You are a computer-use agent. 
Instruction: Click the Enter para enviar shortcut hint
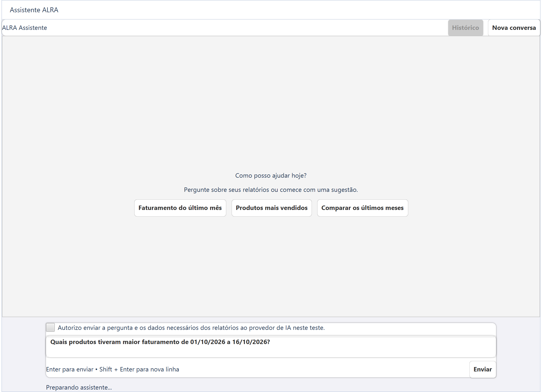[x=113, y=369]
